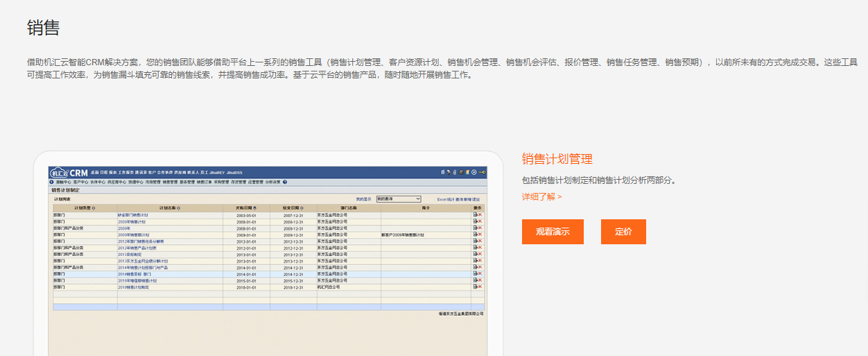Click the key icon at the CRM header's right end
This screenshot has width=868, height=356.
482,172
